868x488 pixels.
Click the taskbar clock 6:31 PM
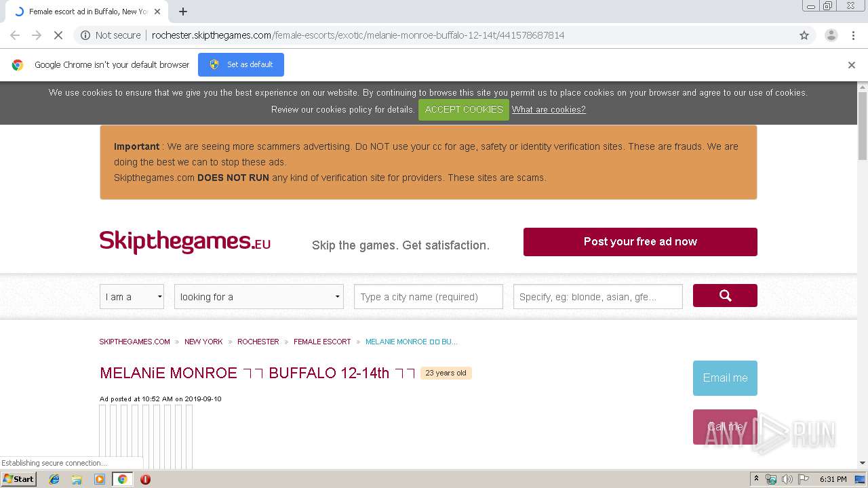[833, 479]
